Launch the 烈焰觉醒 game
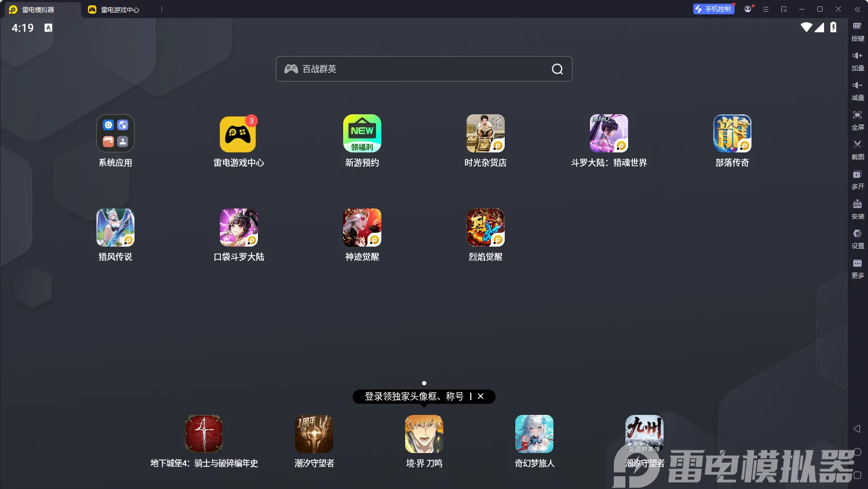This screenshot has height=489, width=868. pos(486,228)
